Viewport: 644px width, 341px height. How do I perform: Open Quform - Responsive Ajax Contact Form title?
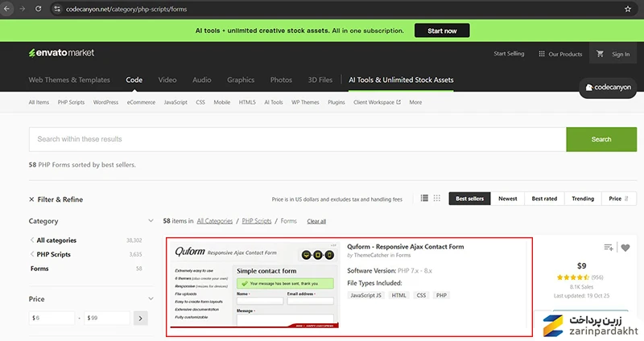[406, 247]
